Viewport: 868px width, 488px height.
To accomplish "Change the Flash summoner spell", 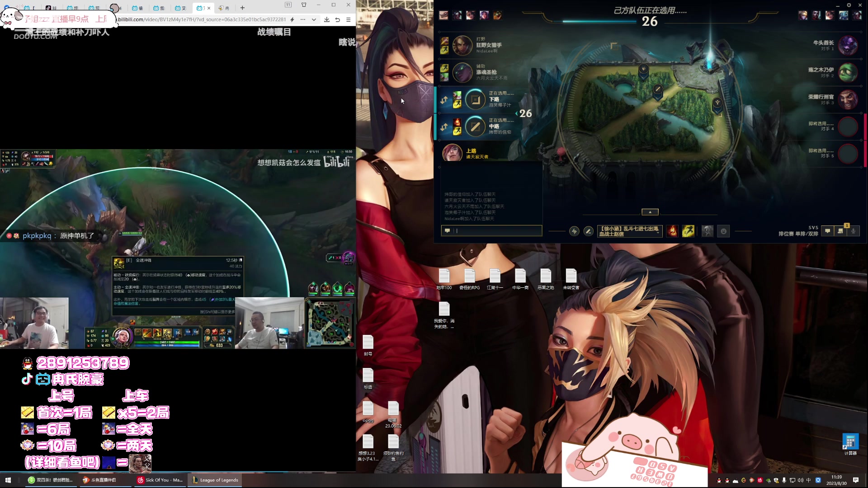I will (x=688, y=231).
